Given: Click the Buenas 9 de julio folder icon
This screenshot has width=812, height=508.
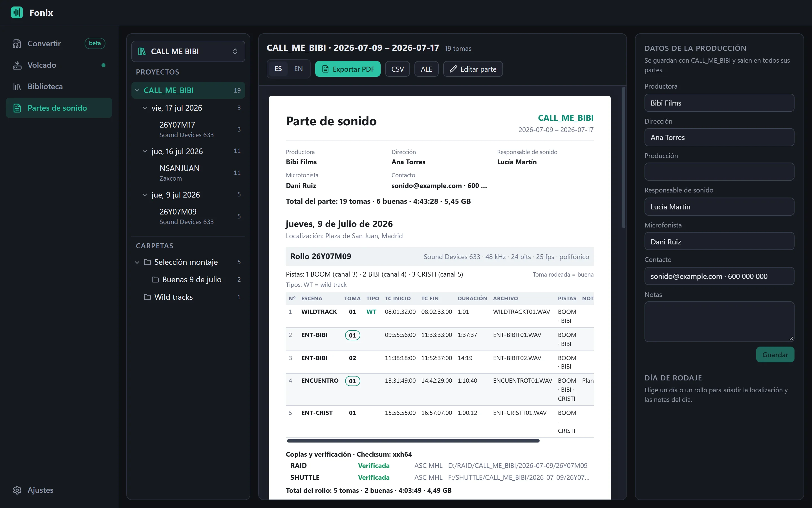Looking at the screenshot, I should click(155, 279).
